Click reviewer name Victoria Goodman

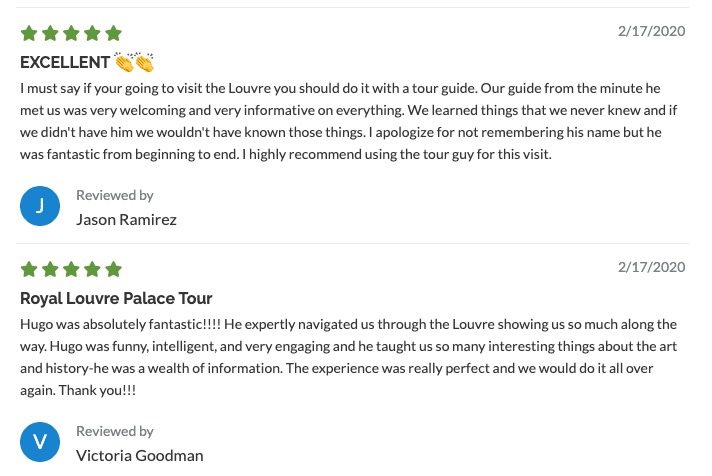139,455
